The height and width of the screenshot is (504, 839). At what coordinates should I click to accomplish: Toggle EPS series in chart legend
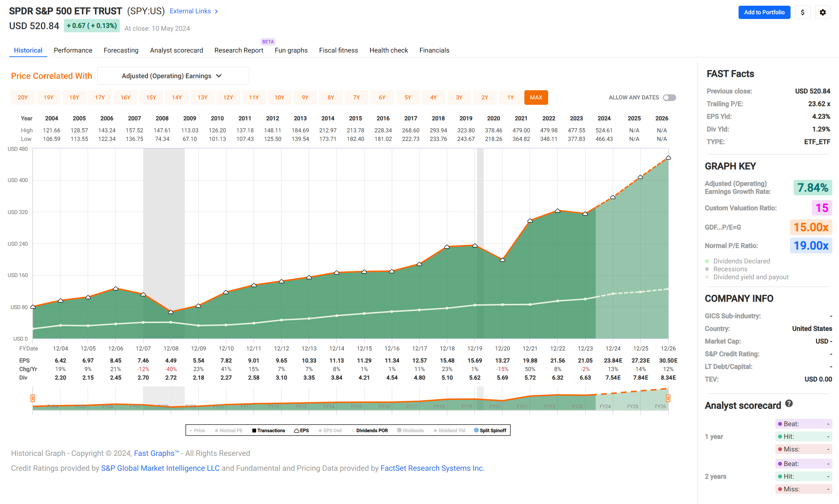pos(301,430)
